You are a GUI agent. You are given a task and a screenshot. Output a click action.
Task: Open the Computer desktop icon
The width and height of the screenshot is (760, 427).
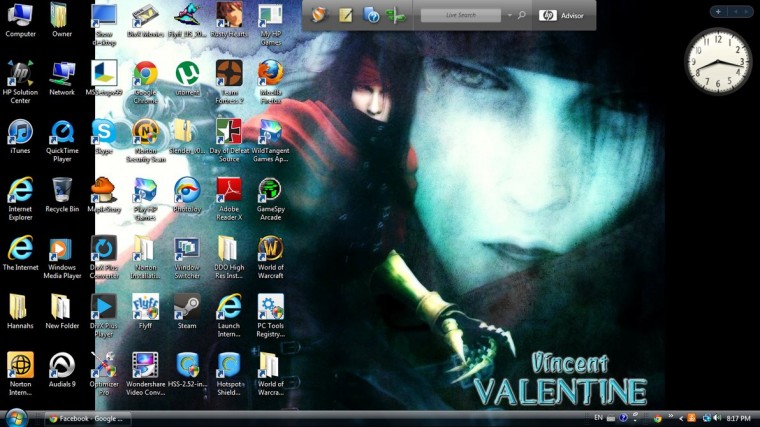click(20, 20)
